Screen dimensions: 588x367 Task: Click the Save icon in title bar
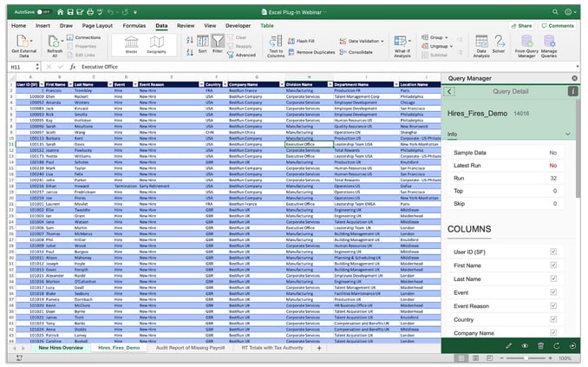(x=70, y=12)
